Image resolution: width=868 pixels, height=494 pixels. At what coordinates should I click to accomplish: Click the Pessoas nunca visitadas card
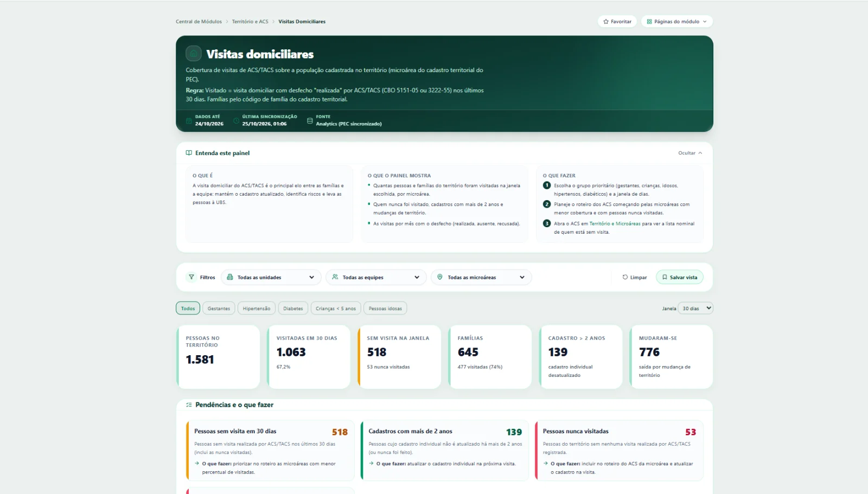tap(619, 451)
